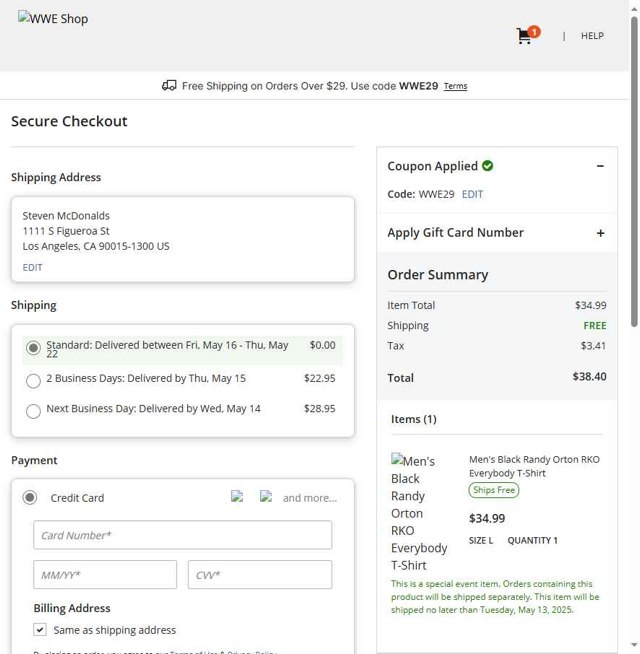Open the shopping cart icon

[x=525, y=36]
